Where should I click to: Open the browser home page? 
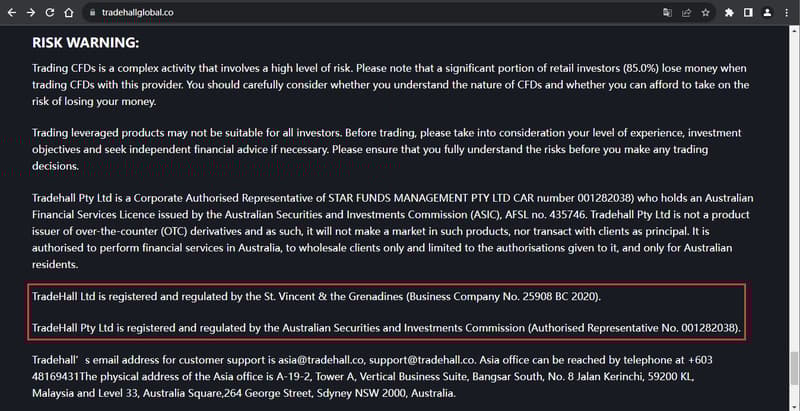pyautogui.click(x=68, y=13)
